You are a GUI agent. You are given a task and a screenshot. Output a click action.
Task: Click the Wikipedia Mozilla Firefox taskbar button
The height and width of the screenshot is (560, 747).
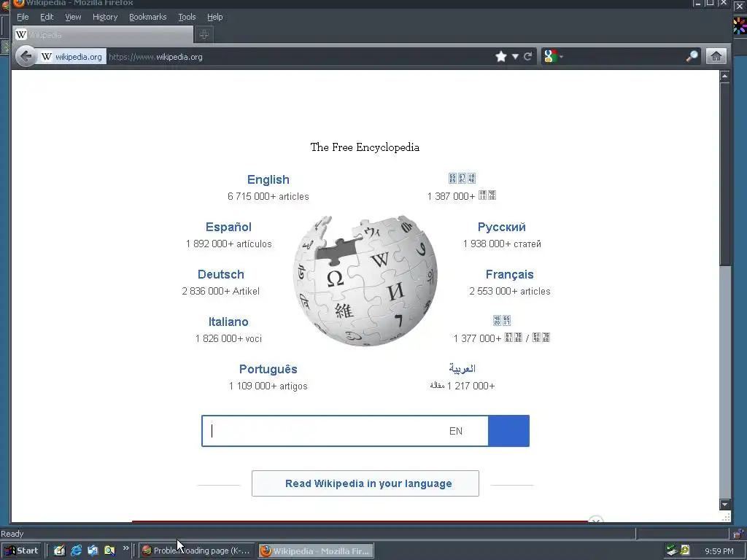click(x=316, y=551)
